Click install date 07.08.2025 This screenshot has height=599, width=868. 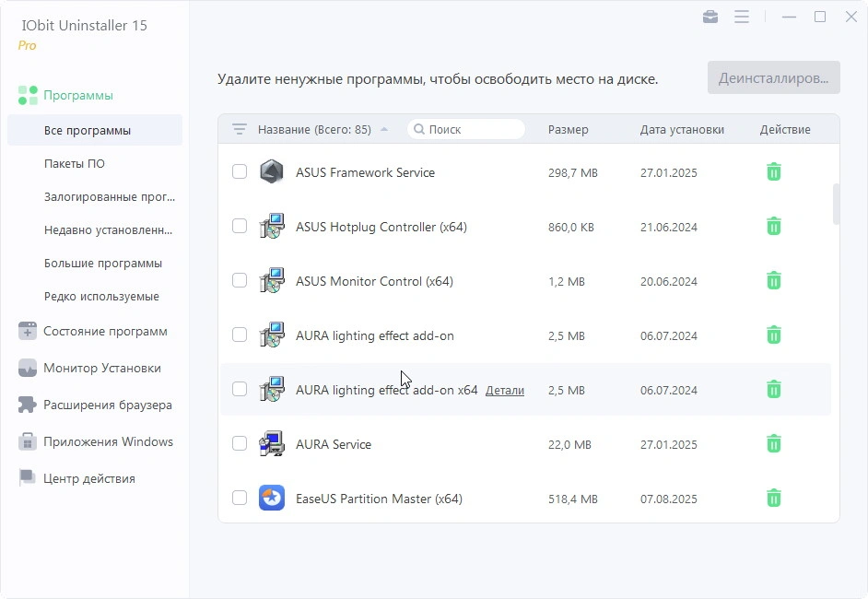pos(669,499)
